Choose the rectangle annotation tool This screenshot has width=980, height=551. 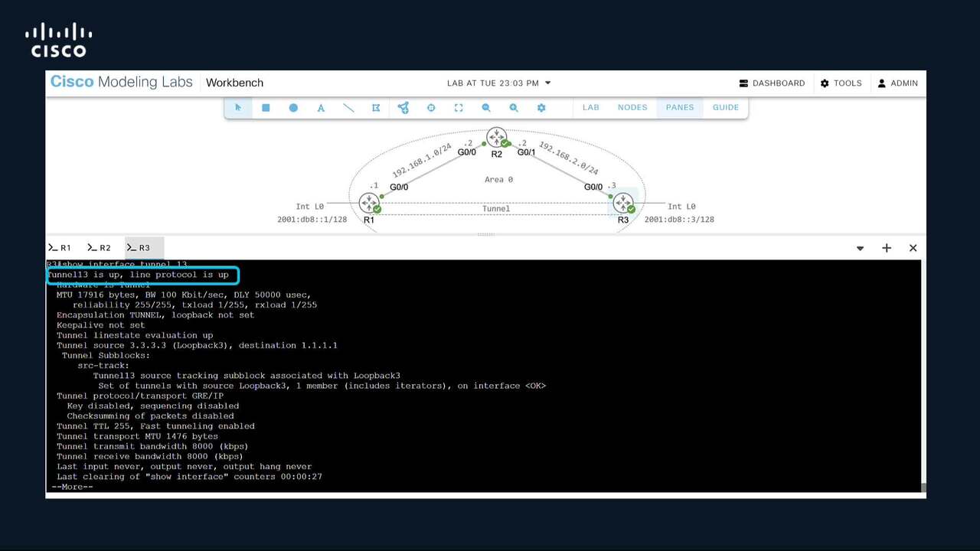(x=266, y=108)
